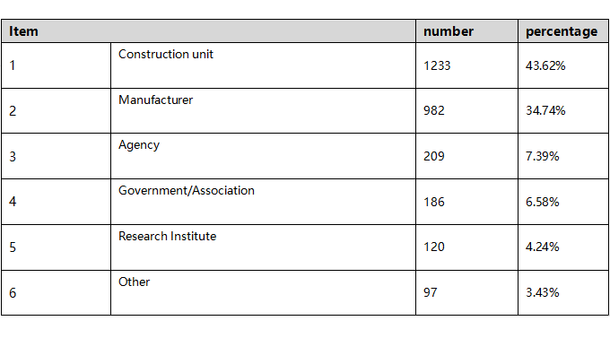Click the Other category cell
610x364 pixels.
coord(264,293)
